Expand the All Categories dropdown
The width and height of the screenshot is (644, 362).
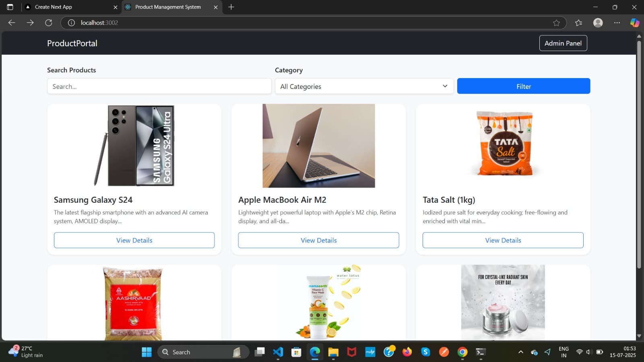pos(364,86)
